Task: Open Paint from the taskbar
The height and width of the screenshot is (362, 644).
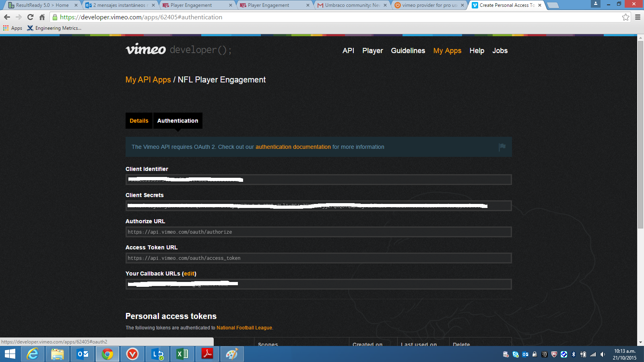Action: coord(232,354)
